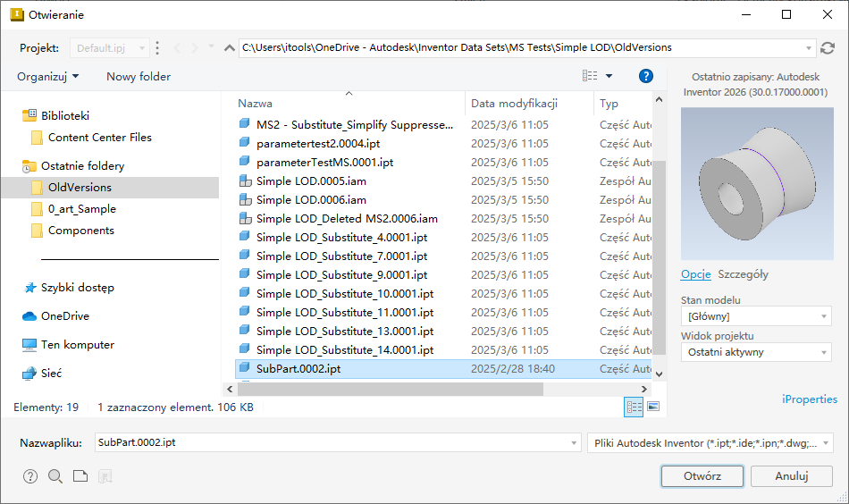Click the Nowy folder button

click(139, 76)
